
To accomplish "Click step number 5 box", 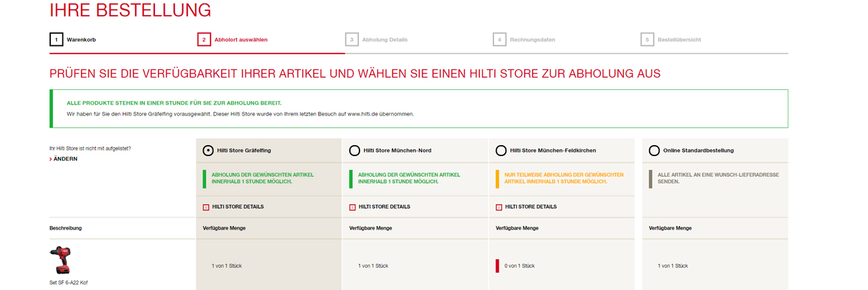I will [647, 40].
